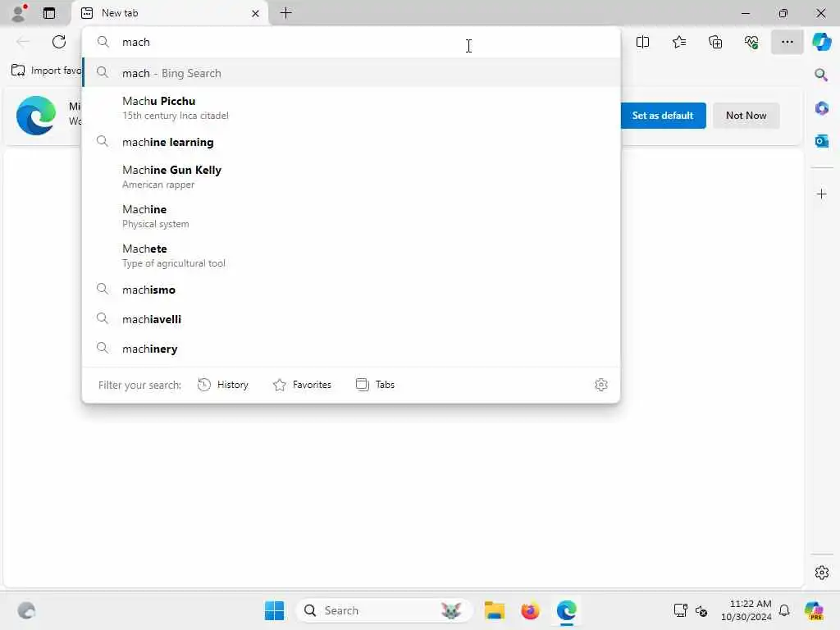
Task: Click the address bar containing mach
Action: pos(351,42)
